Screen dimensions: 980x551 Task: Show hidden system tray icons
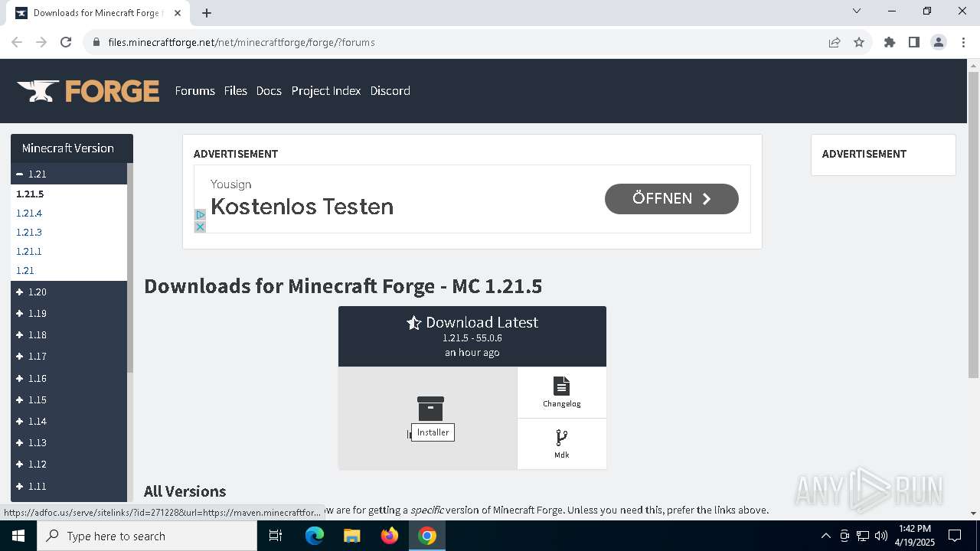(825, 536)
